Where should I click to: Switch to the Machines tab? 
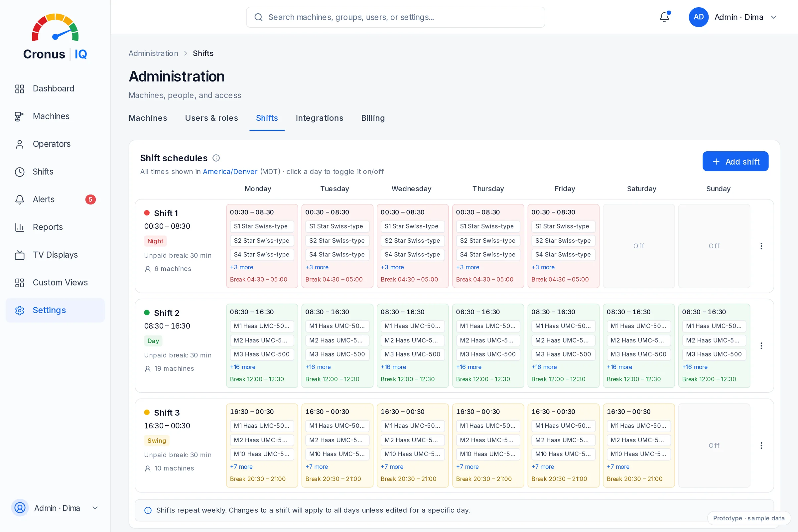(x=148, y=118)
